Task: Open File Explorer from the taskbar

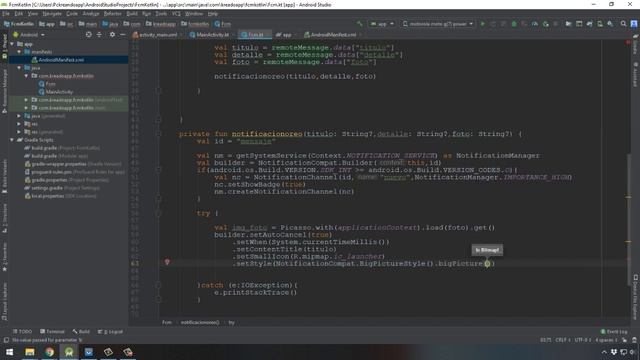Action: coord(29,352)
